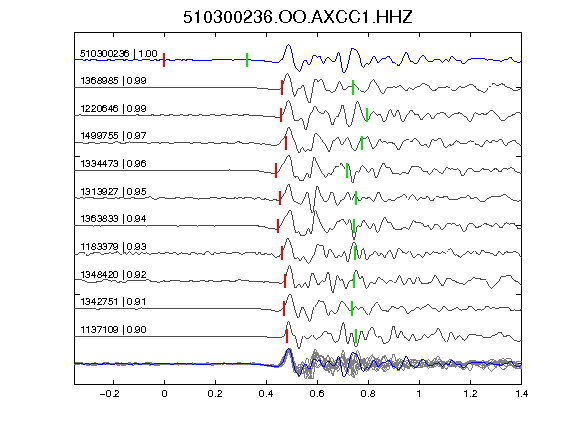Select the red marker on trace 1137109
576x432 pixels.
coord(287,336)
